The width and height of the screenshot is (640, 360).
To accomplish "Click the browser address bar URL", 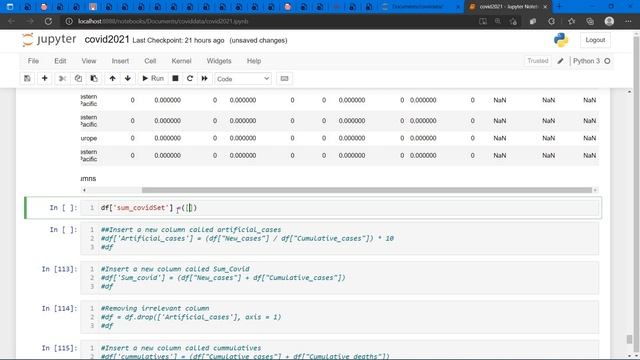I will (163, 21).
